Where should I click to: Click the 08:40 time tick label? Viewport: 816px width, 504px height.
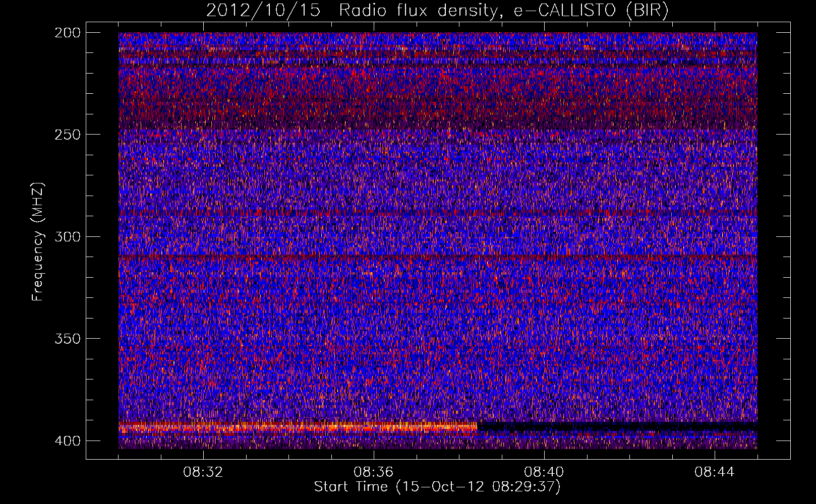tap(544, 472)
